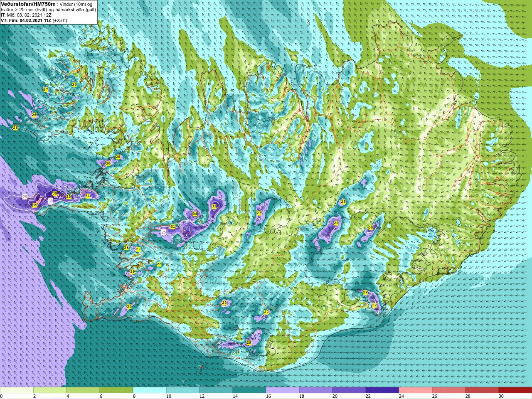Choose the dark indigo 22–24 m/s legend swatch
532x399 pixels.
(382, 390)
